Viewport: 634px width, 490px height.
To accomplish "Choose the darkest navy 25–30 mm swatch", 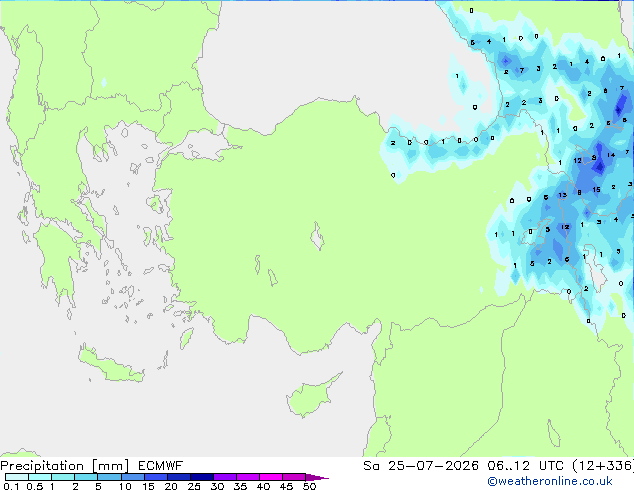I will (202, 477).
